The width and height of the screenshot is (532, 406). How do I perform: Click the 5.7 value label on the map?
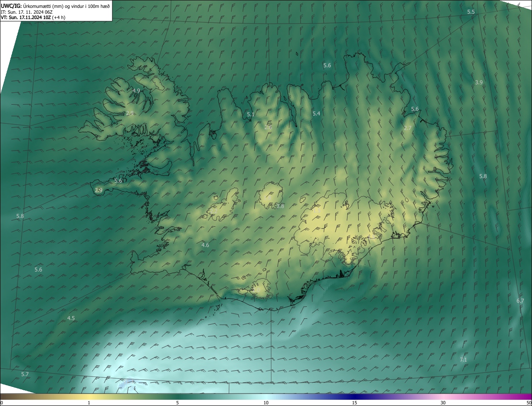point(25,374)
